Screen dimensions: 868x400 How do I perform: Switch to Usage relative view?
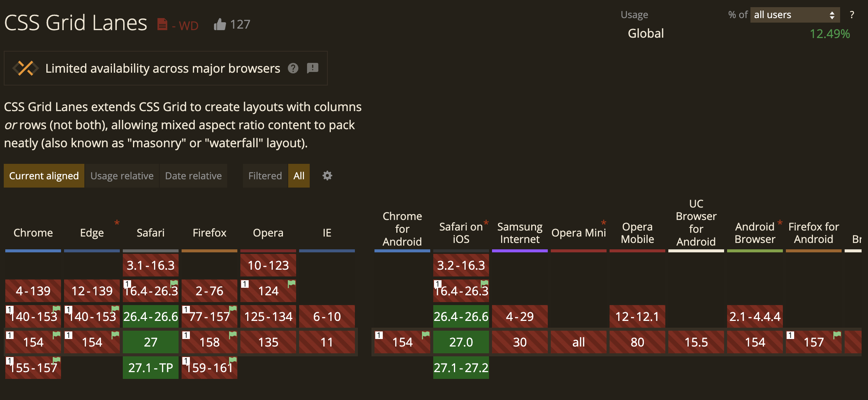pos(122,176)
